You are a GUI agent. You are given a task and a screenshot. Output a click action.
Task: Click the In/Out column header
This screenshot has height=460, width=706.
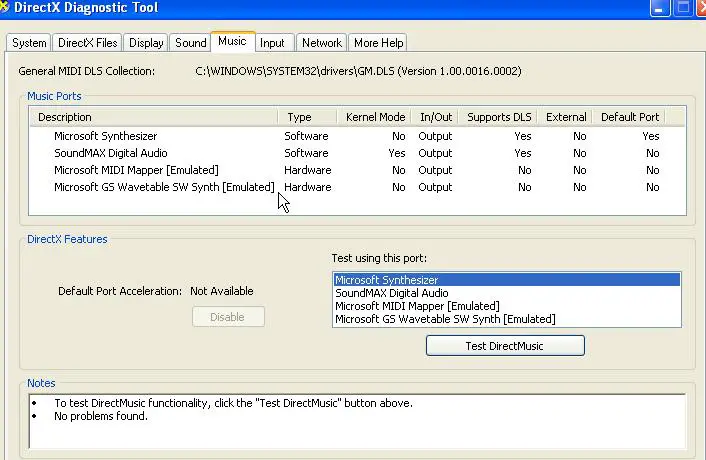point(435,117)
